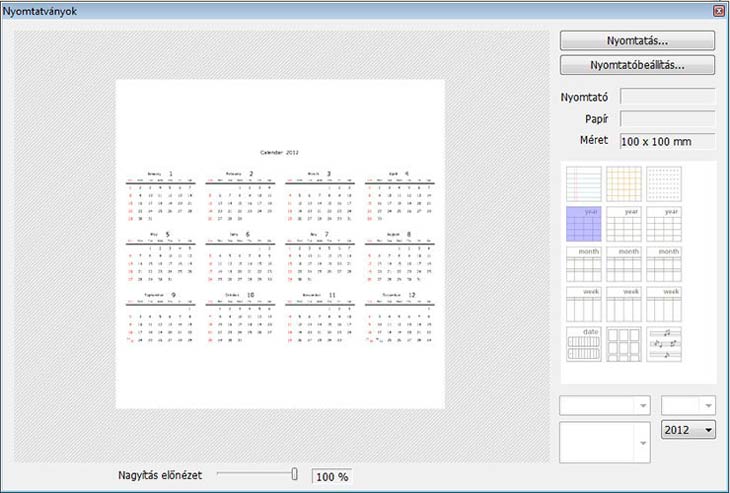This screenshot has width=730, height=493.
Task: Click the Nyomtatás... print button
Action: click(637, 41)
